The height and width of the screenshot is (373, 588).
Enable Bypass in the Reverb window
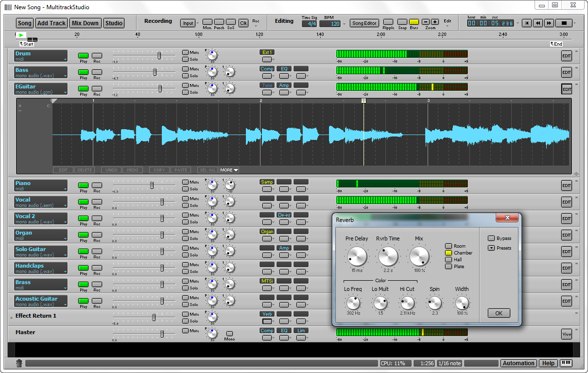492,237
